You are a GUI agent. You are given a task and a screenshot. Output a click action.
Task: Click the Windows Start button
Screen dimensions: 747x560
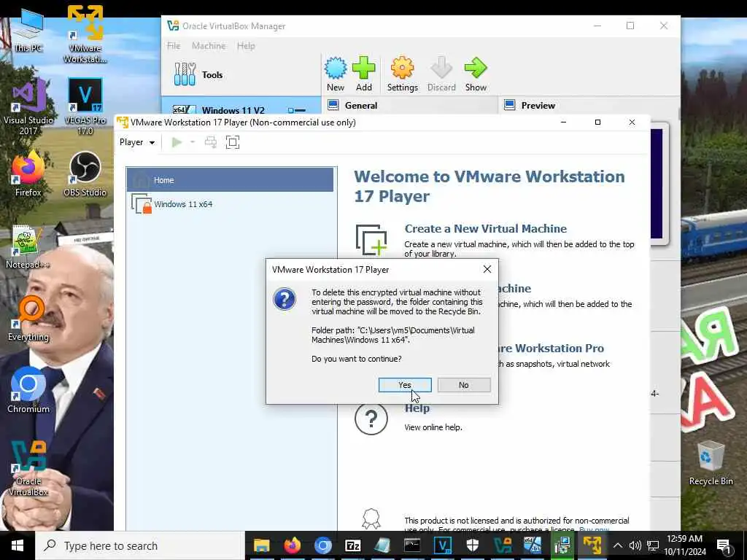[x=18, y=545]
